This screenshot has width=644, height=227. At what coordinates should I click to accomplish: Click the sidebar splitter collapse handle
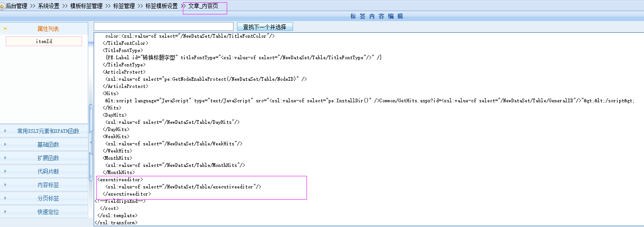tap(91, 142)
